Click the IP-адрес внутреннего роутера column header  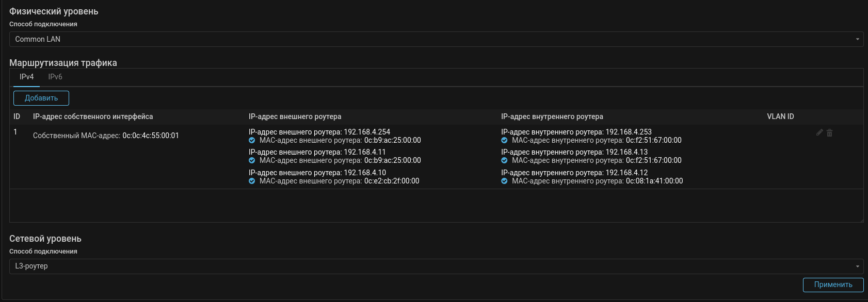[552, 116]
